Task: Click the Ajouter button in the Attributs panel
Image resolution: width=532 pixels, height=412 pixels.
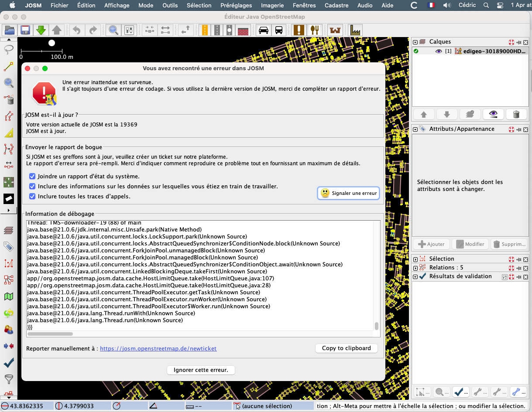Action: [430, 244]
